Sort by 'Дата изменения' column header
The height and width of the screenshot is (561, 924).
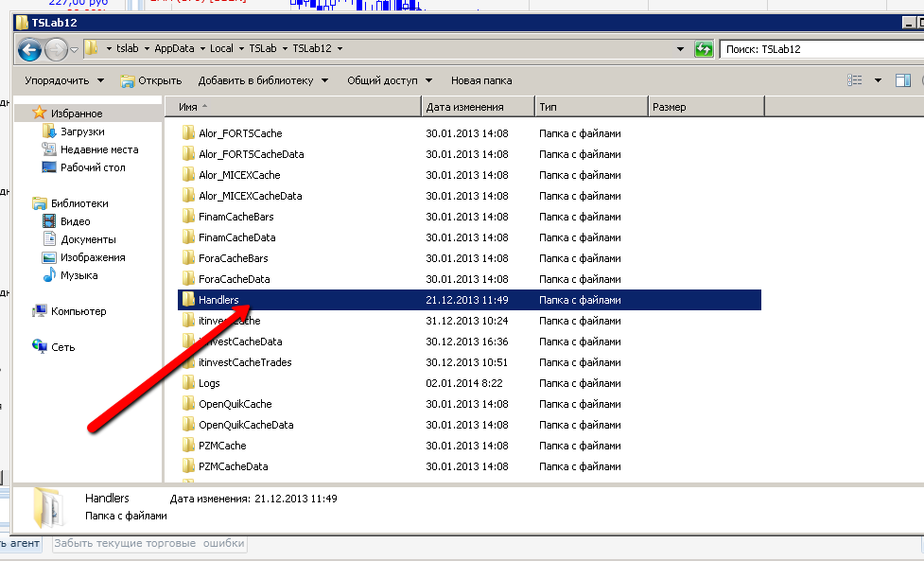(478, 107)
